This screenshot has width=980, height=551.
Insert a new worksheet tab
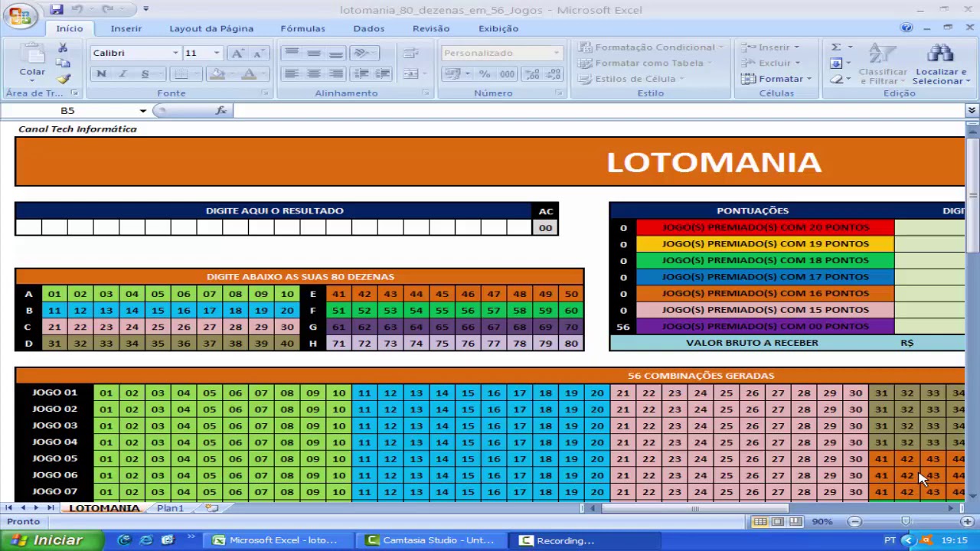212,508
